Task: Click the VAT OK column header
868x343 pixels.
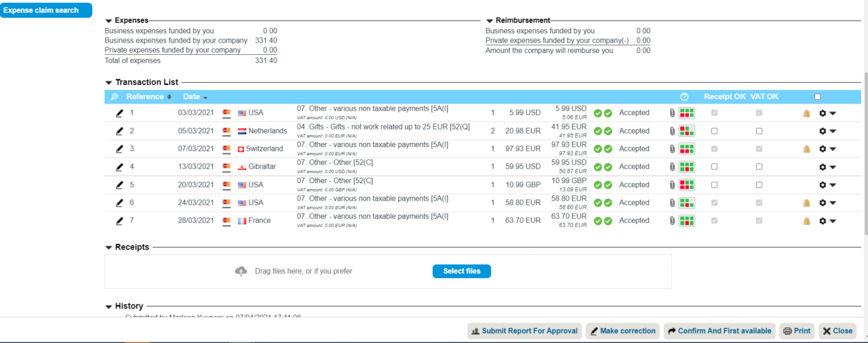Action: [x=764, y=97]
